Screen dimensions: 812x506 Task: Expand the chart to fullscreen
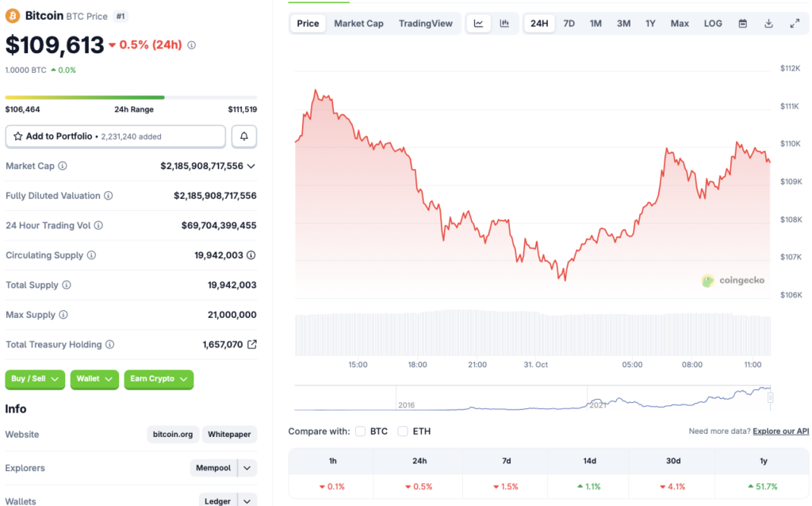795,23
